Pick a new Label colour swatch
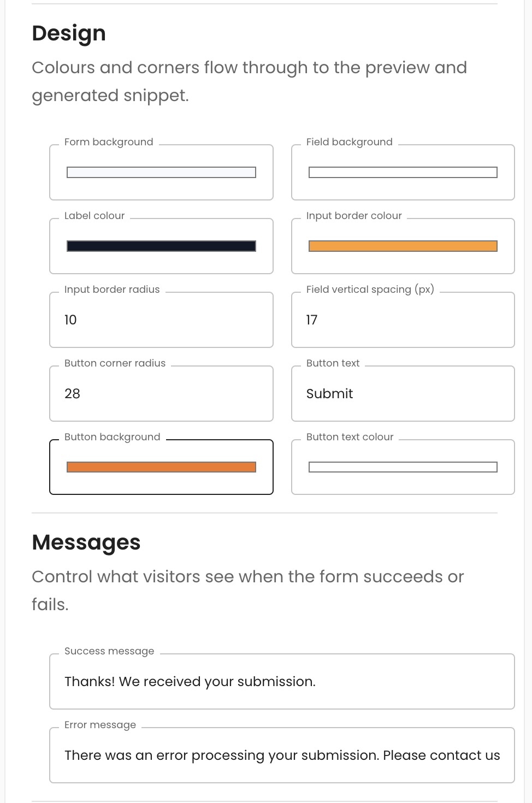 point(161,246)
